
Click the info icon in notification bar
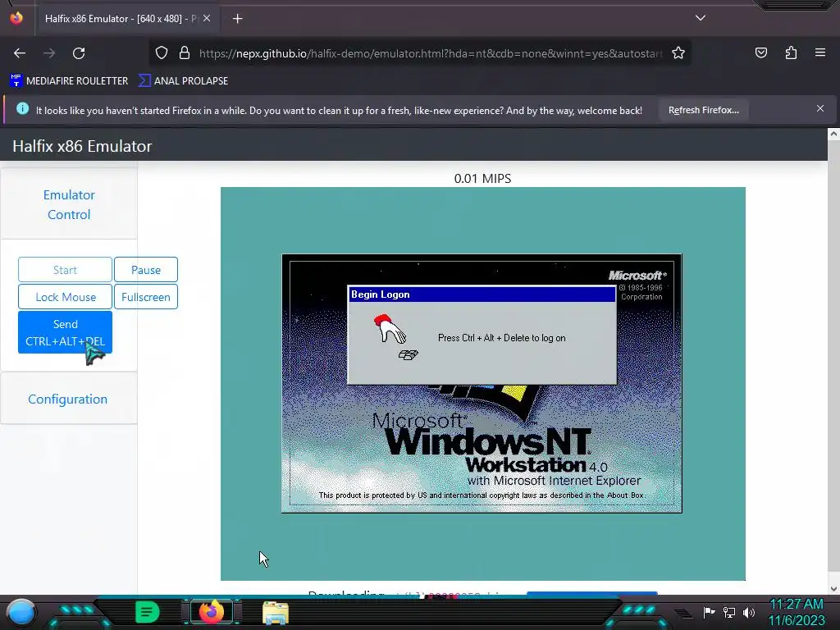[22, 109]
